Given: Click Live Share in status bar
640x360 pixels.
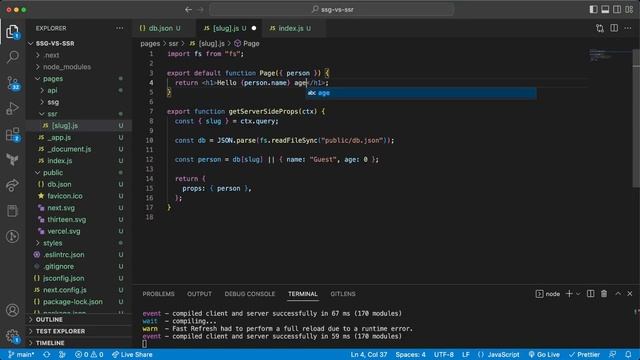Looking at the screenshot, I should click(132, 354).
